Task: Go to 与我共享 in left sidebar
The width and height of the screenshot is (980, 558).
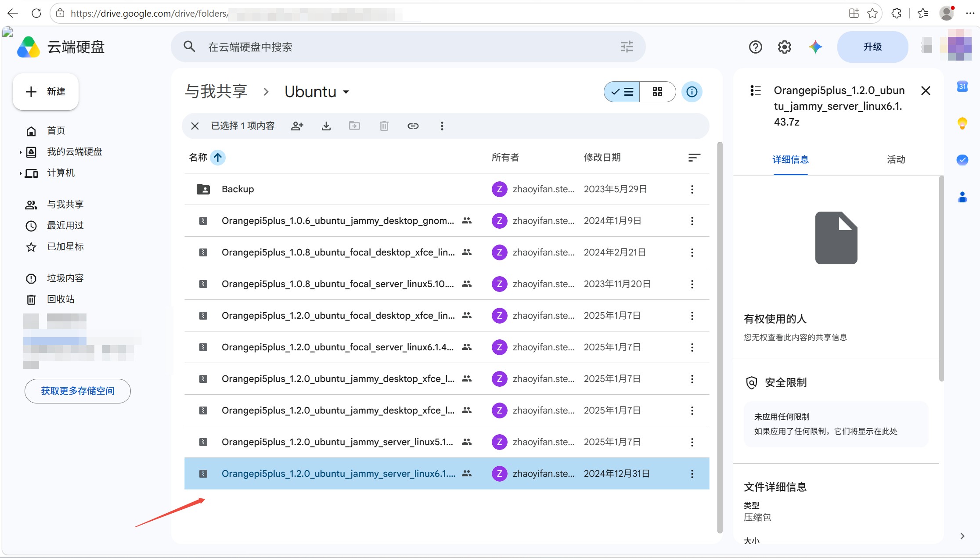Action: 65,204
